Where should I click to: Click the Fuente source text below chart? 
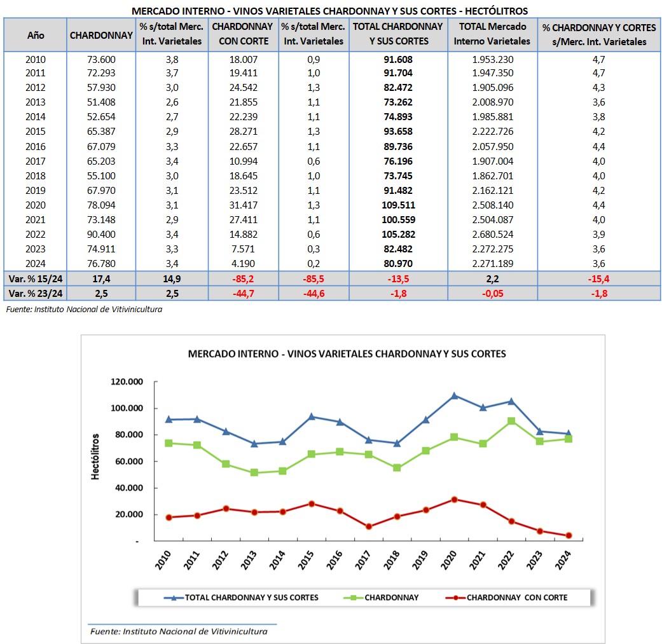(179, 631)
